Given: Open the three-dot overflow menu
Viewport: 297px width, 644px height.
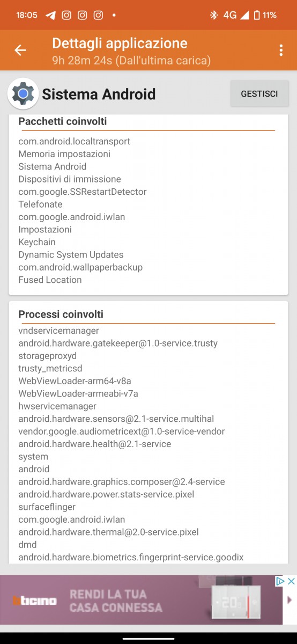Looking at the screenshot, I should pyautogui.click(x=281, y=50).
